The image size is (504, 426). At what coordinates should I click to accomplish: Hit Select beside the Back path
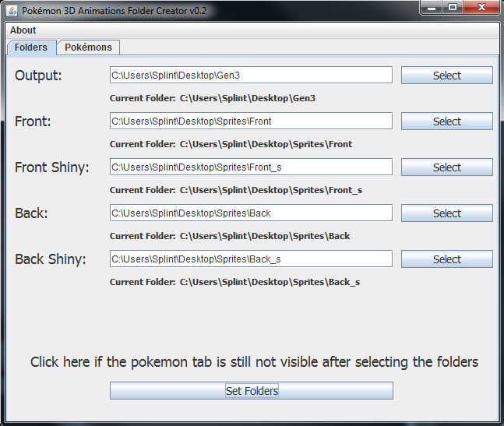(x=446, y=213)
